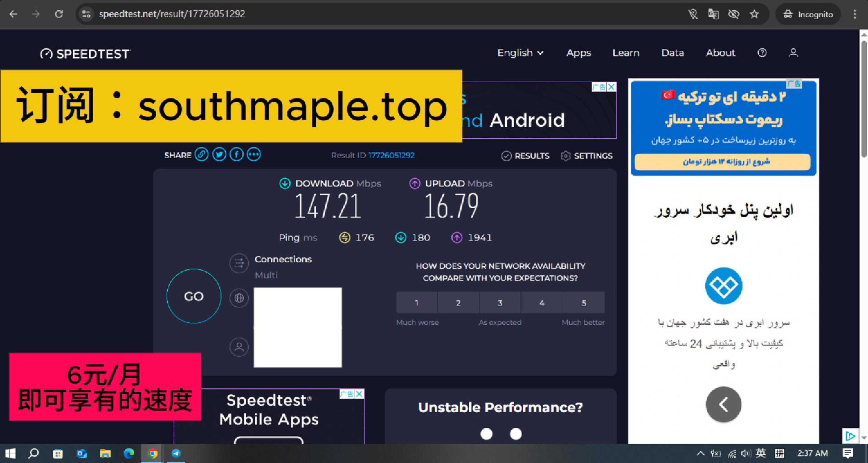Screen dimensions: 868x463
Task: Close the Speedtest Mobile Apps ad
Action: click(359, 394)
